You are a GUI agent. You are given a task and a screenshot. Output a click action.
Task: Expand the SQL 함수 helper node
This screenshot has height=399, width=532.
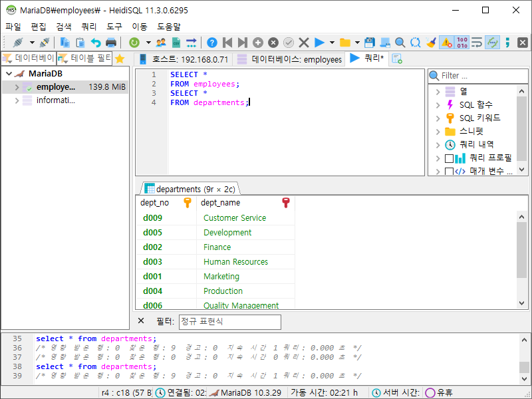(x=438, y=105)
